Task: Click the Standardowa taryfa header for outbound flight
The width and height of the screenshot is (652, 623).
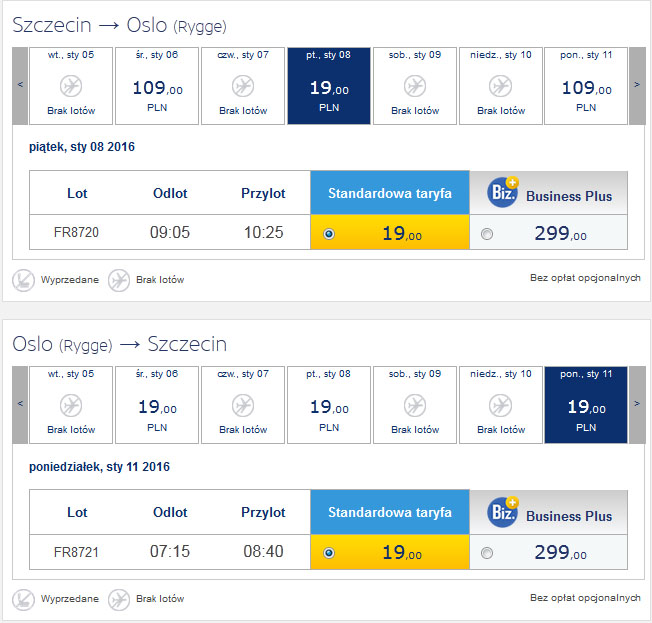Action: point(390,193)
